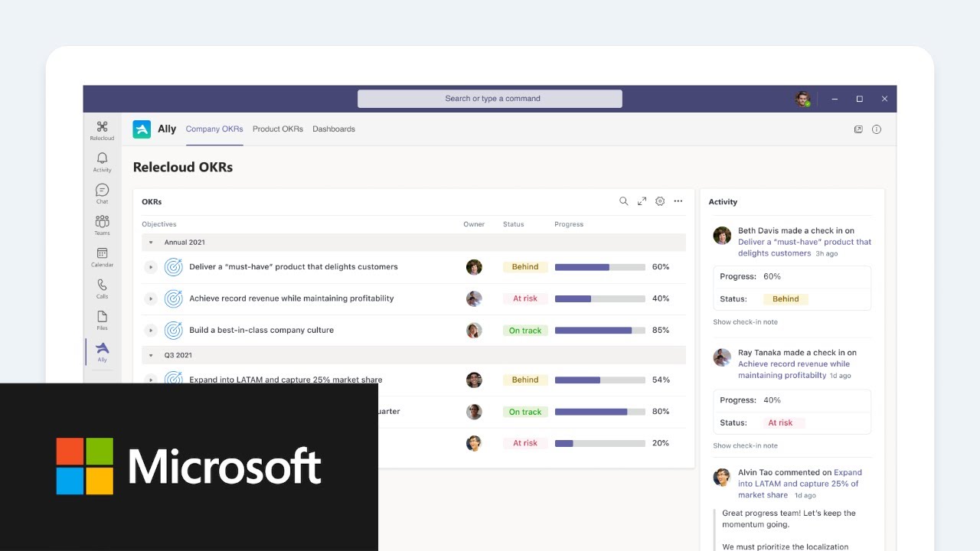The height and width of the screenshot is (551, 980).
Task: Click Expand into LATAM link in Alvin's comment
Action: click(x=799, y=484)
